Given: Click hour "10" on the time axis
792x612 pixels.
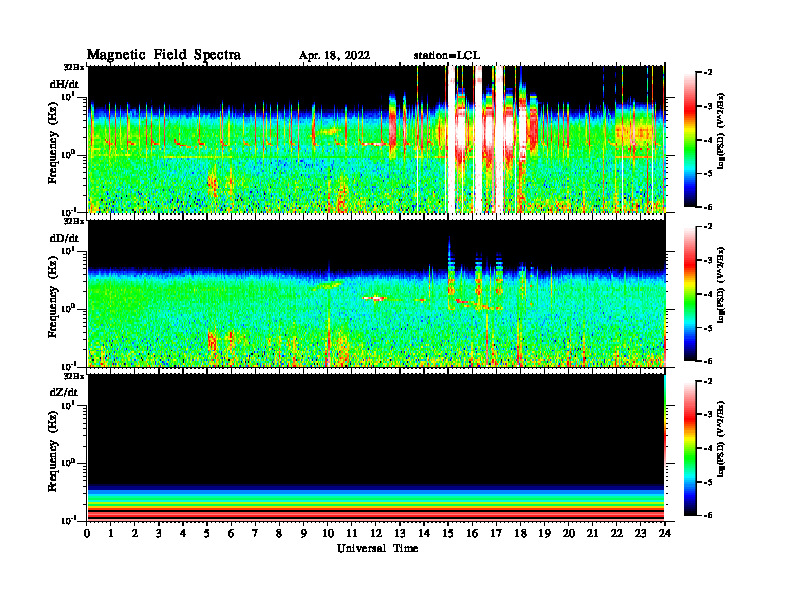Looking at the screenshot, I should tap(328, 533).
